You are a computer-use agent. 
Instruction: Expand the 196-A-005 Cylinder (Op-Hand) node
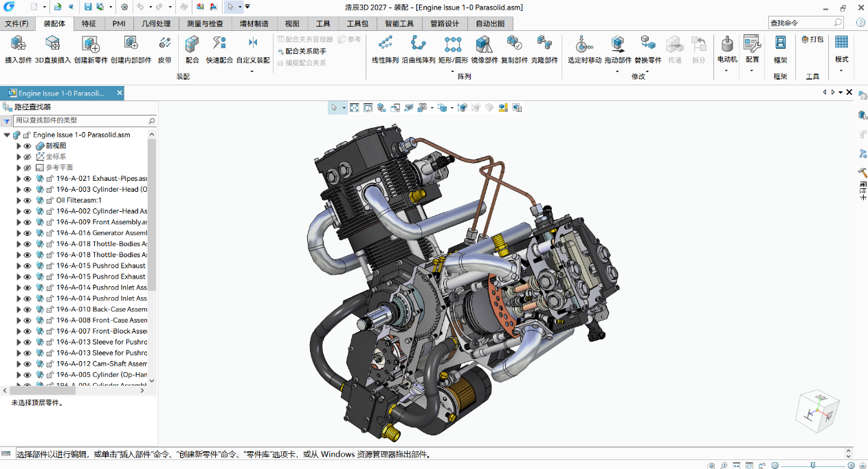click(19, 375)
